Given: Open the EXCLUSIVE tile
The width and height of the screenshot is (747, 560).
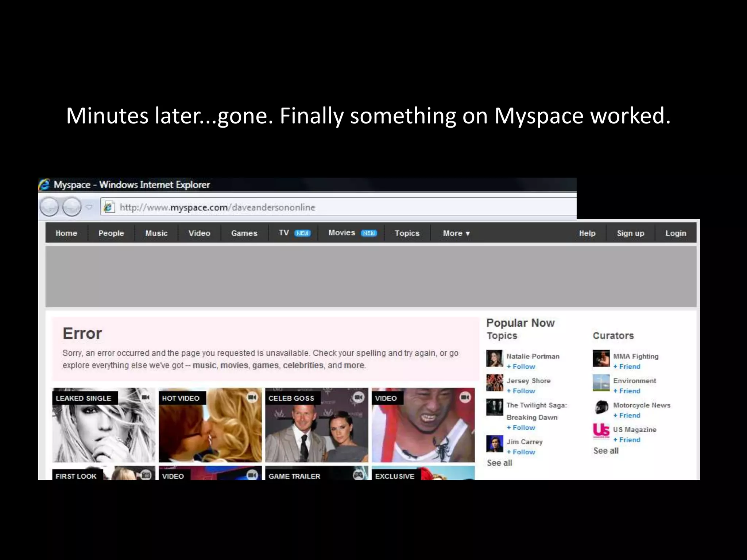Looking at the screenshot, I should [x=423, y=473].
